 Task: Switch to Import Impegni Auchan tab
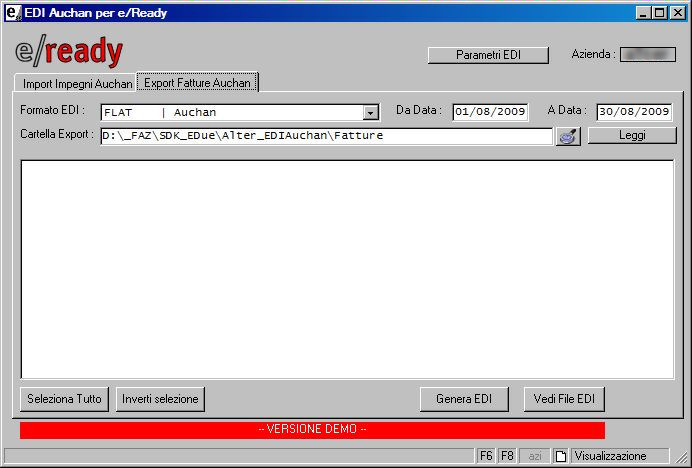pyautogui.click(x=76, y=84)
